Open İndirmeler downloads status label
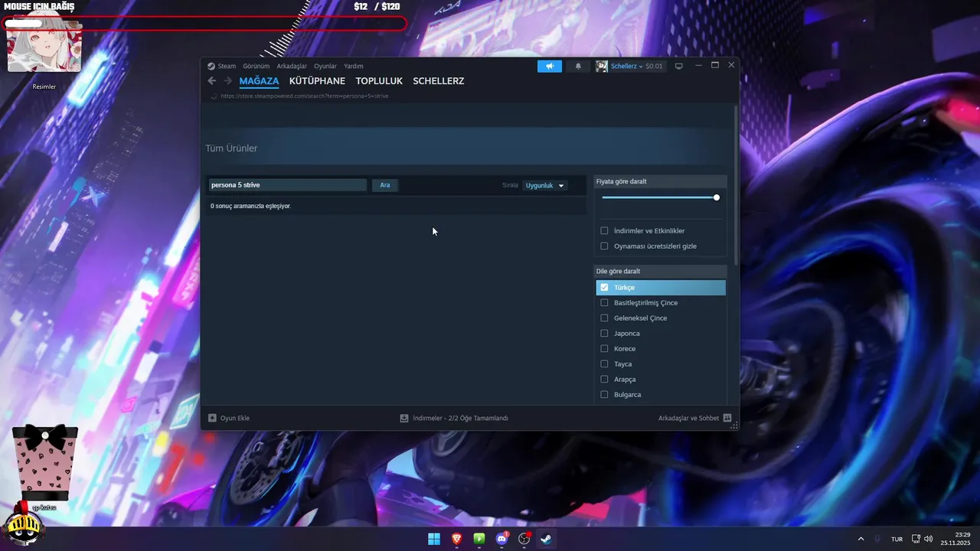980x551 pixels. click(x=460, y=418)
